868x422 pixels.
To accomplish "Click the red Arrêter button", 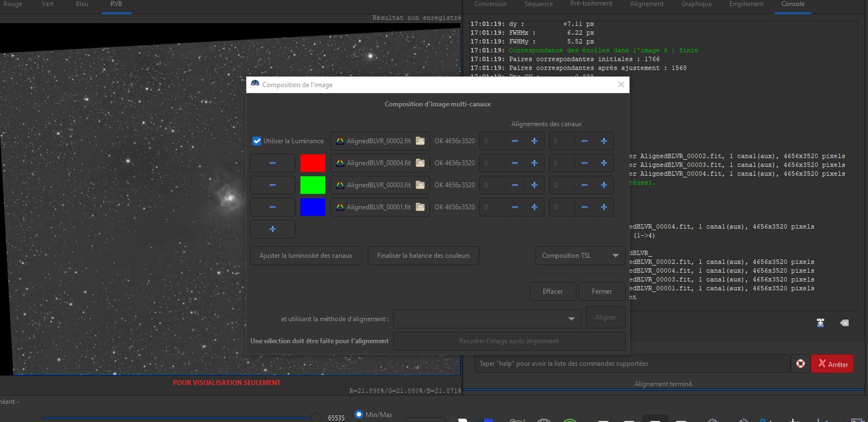I will pyautogui.click(x=832, y=364).
